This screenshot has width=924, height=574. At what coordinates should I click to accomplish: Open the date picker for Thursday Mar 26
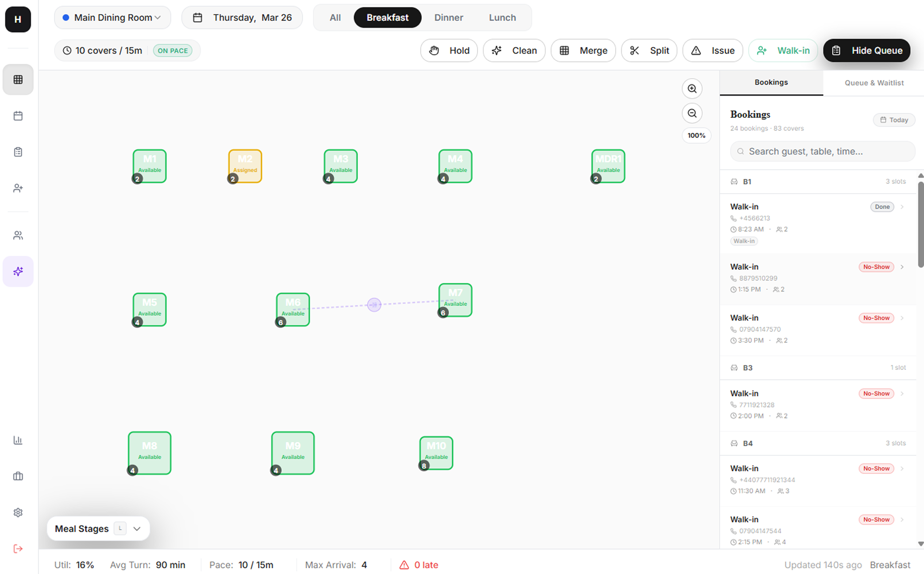[x=242, y=17]
